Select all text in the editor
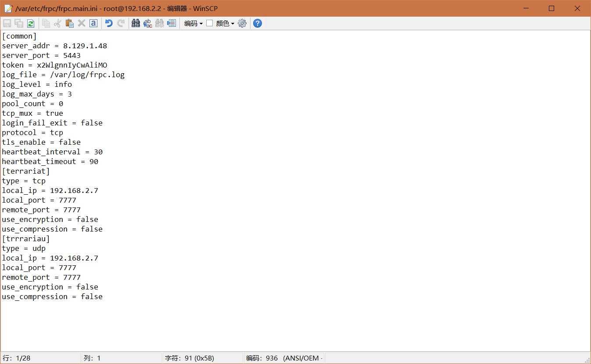 (93, 23)
